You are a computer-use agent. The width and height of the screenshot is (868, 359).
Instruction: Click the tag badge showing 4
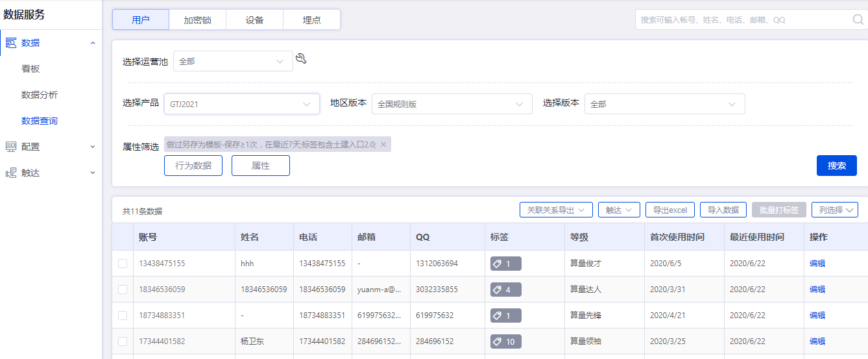pos(505,290)
